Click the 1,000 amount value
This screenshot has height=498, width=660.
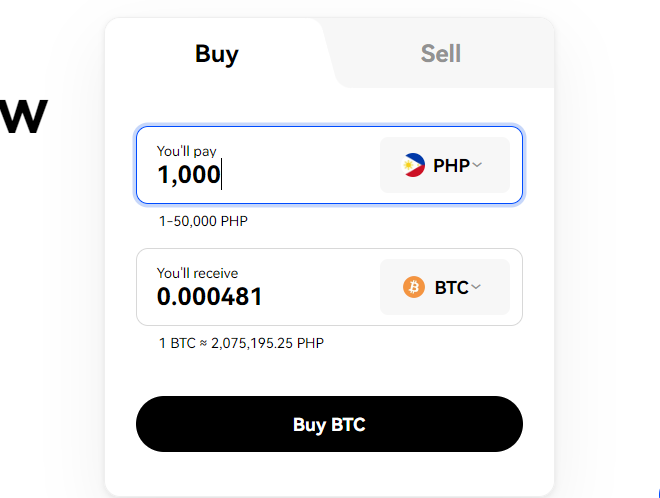[x=189, y=174]
